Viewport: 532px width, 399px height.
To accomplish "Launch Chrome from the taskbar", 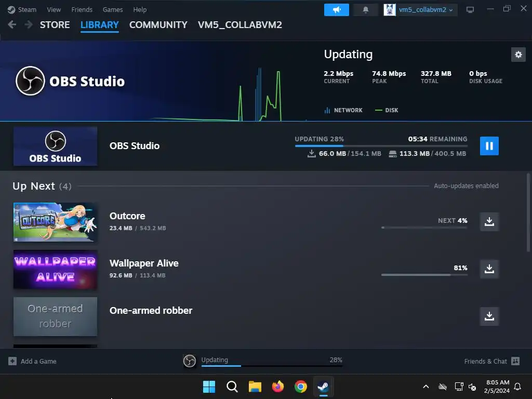I will [x=301, y=387].
